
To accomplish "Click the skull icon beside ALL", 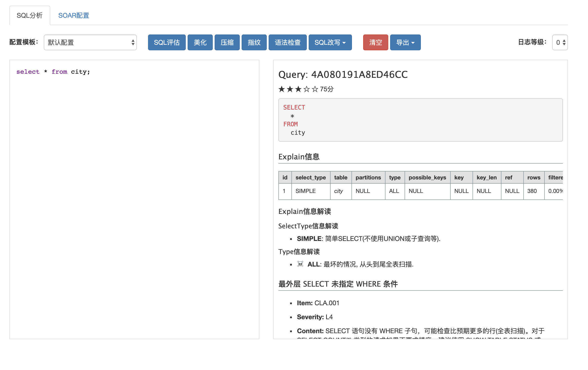I will pos(300,264).
